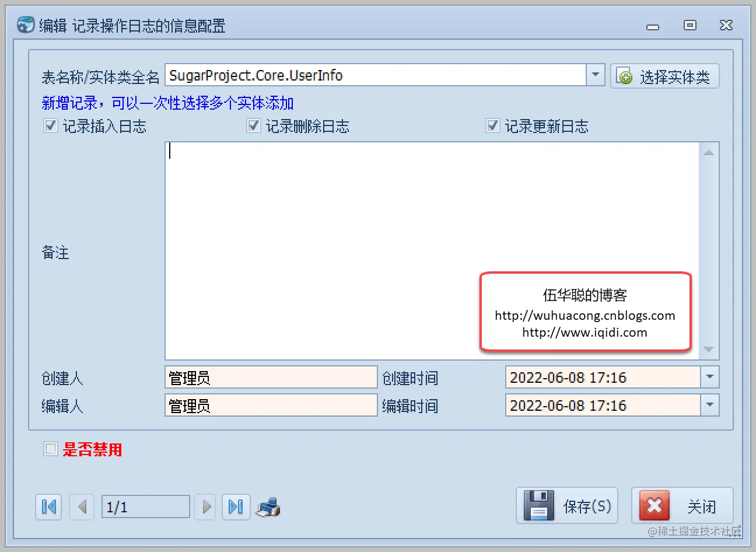Go to next record arrow
756x552 pixels.
click(x=206, y=507)
